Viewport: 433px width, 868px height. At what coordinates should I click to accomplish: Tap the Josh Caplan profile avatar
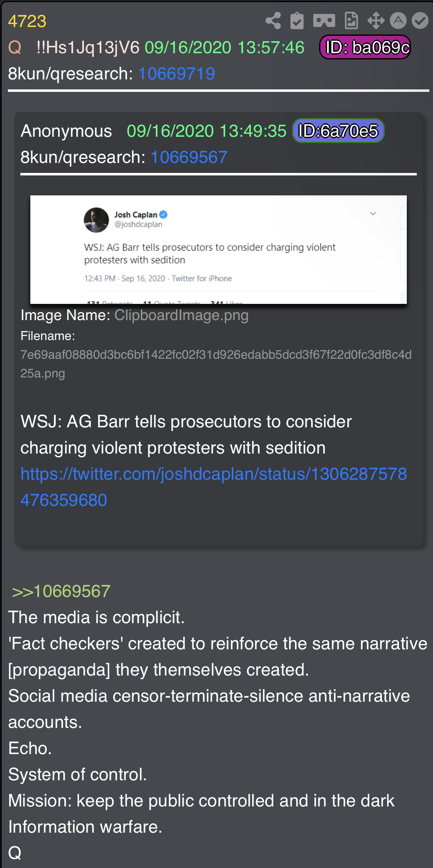96,220
